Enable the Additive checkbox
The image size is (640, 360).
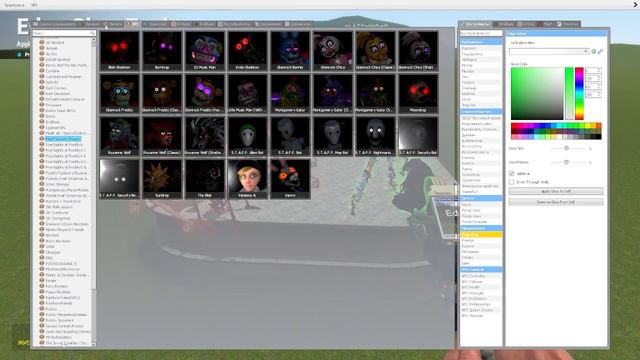tap(511, 173)
